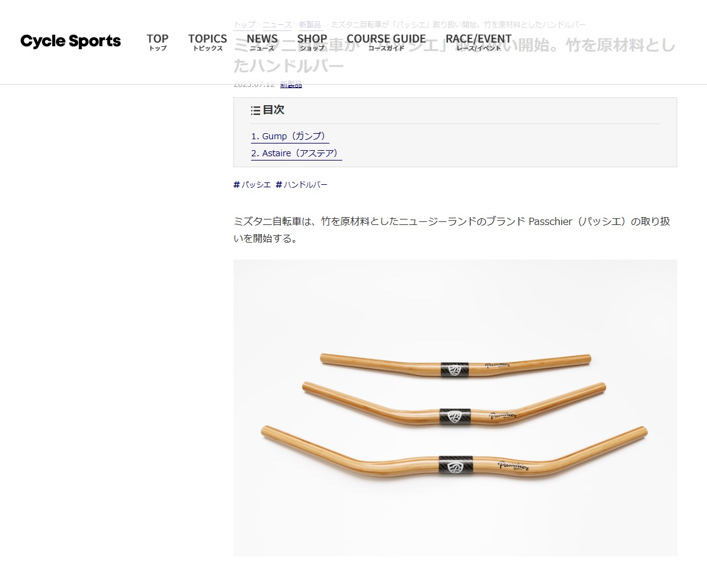Open the SHOP menu item
707x588 pixels.
(312, 42)
